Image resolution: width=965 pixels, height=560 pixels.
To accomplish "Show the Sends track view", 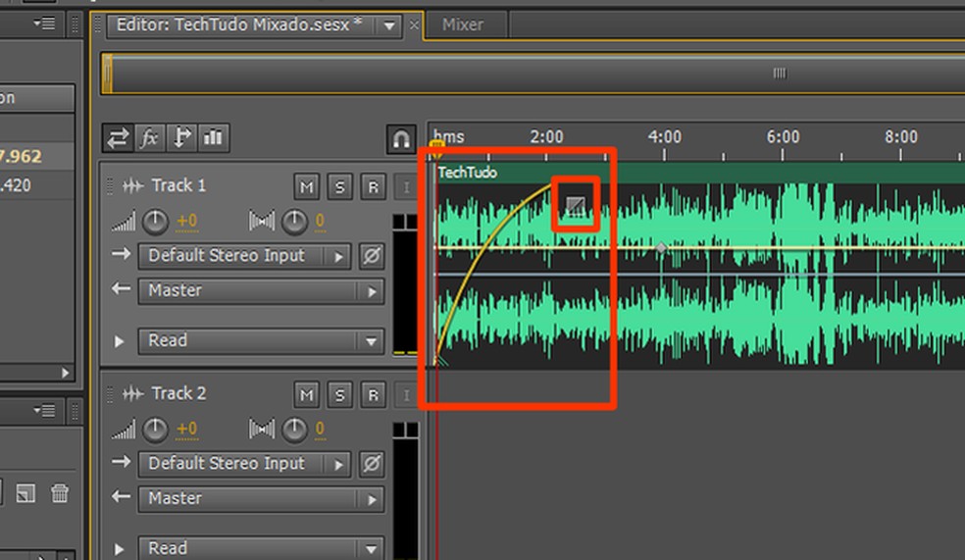I will (181, 137).
